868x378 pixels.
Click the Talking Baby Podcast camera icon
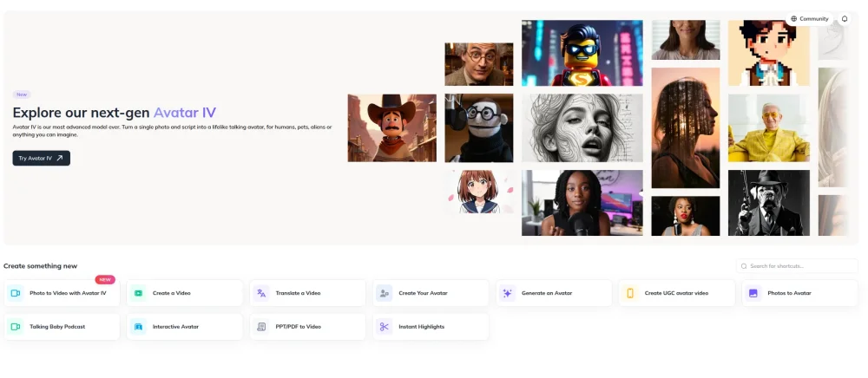pyautogui.click(x=16, y=327)
